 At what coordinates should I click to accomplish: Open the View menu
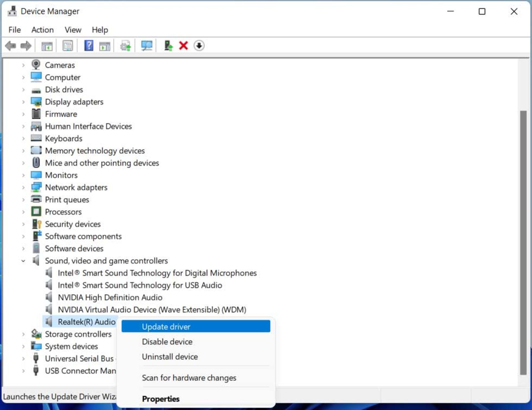[73, 30]
